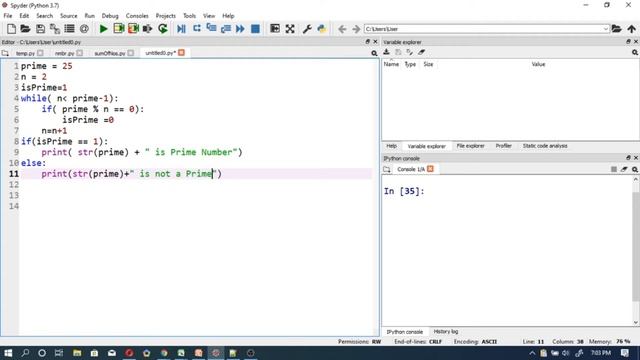Open the Projects menu

tap(165, 16)
